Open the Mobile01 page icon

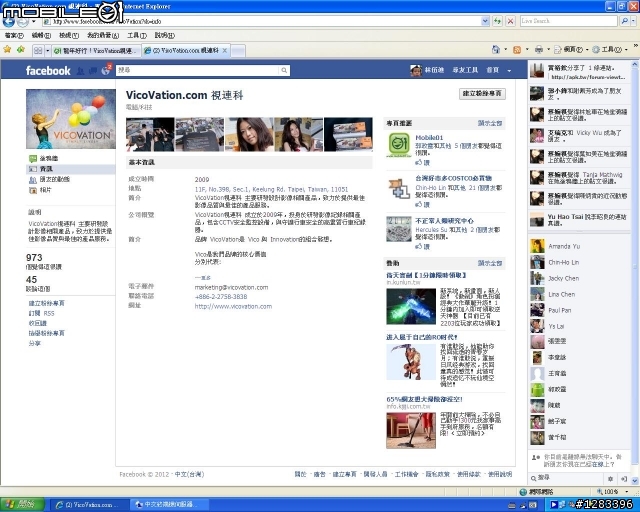399,145
